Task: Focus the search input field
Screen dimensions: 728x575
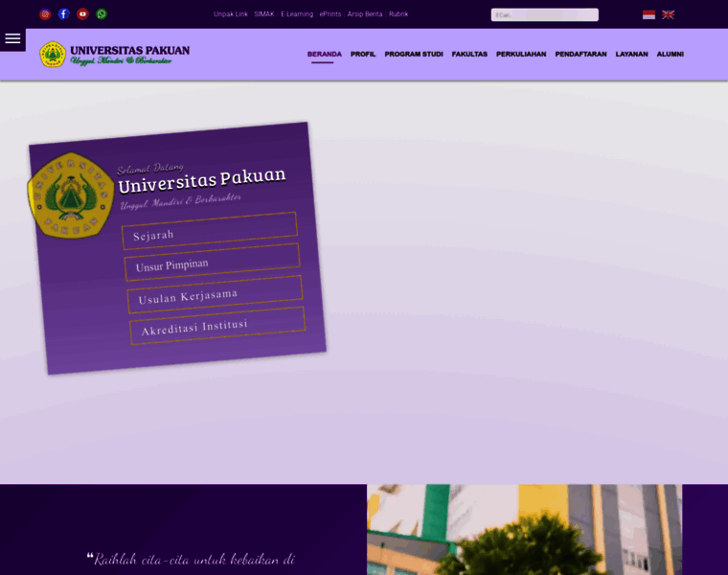Action: (545, 15)
